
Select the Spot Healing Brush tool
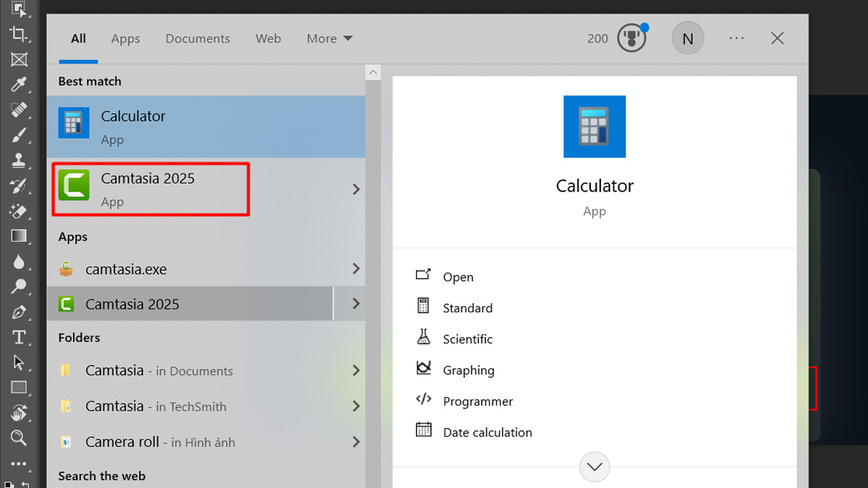[19, 110]
